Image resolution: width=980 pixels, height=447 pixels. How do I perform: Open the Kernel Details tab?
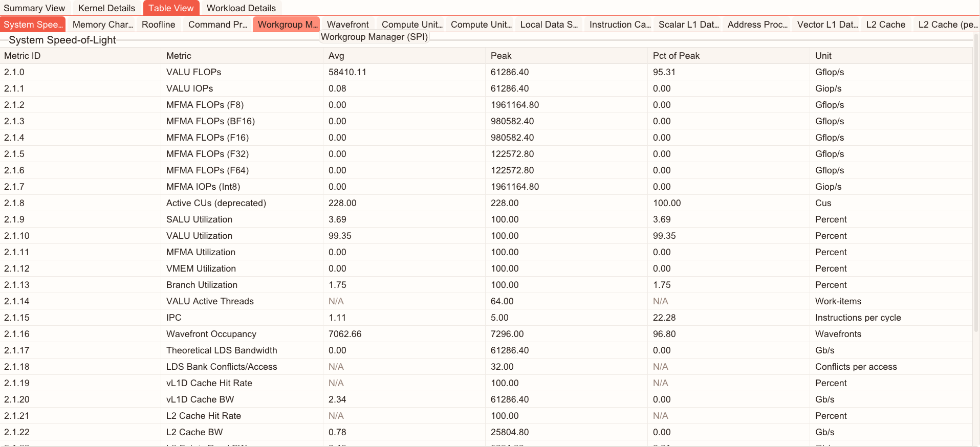(x=106, y=8)
